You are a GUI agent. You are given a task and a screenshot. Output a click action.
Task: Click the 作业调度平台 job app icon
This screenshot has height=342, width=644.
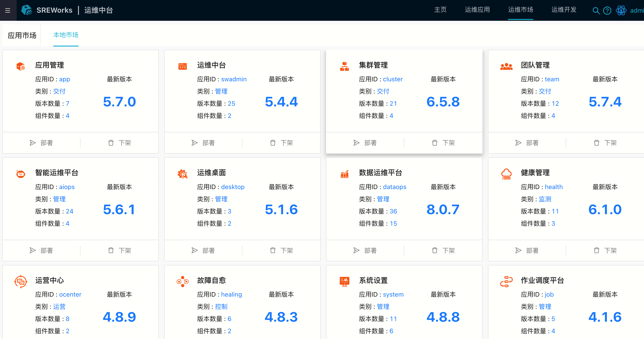(506, 282)
